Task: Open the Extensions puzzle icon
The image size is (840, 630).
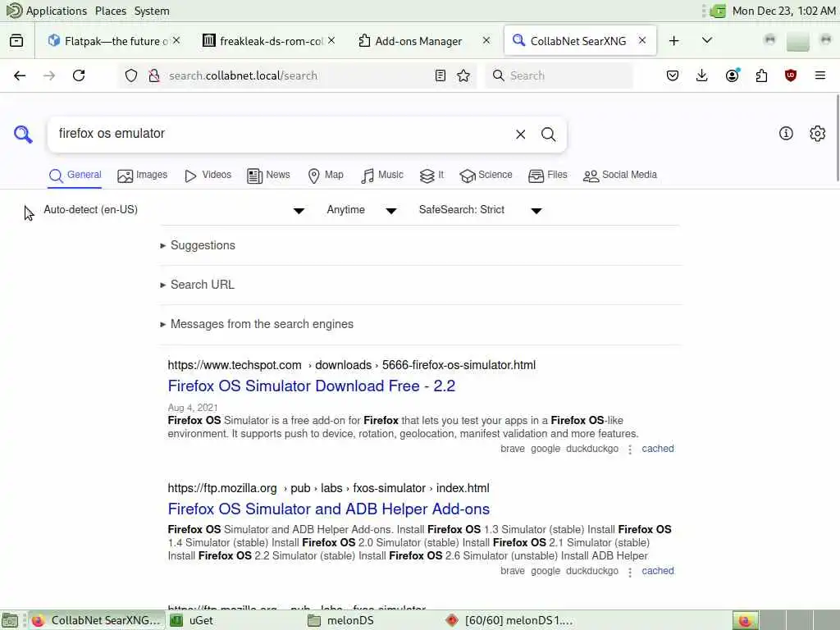Action: pos(761,75)
